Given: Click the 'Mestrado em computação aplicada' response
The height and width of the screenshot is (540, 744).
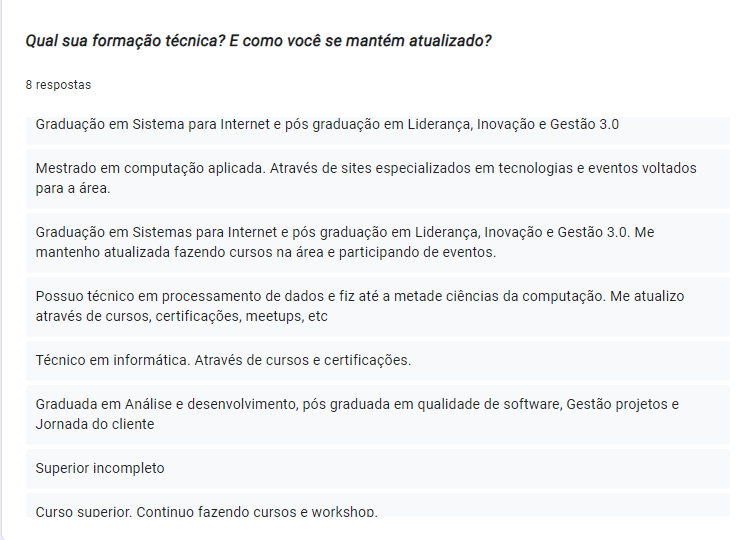Looking at the screenshot, I should 378,178.
